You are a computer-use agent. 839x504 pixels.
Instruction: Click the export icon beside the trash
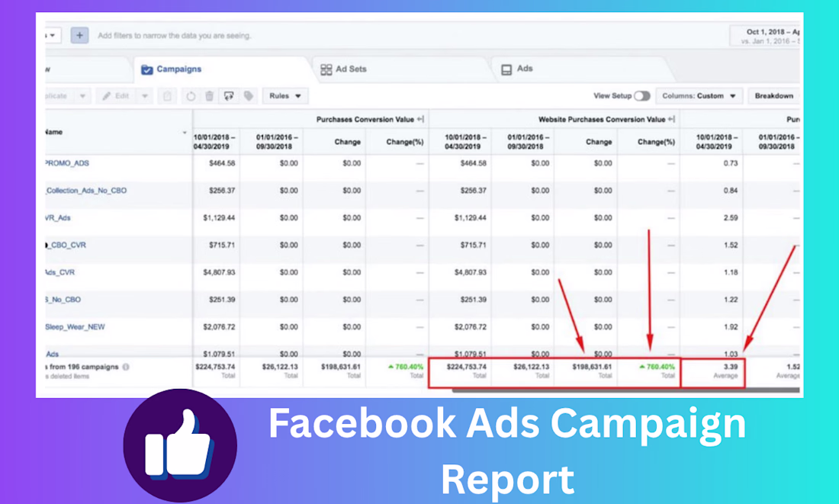(x=229, y=96)
